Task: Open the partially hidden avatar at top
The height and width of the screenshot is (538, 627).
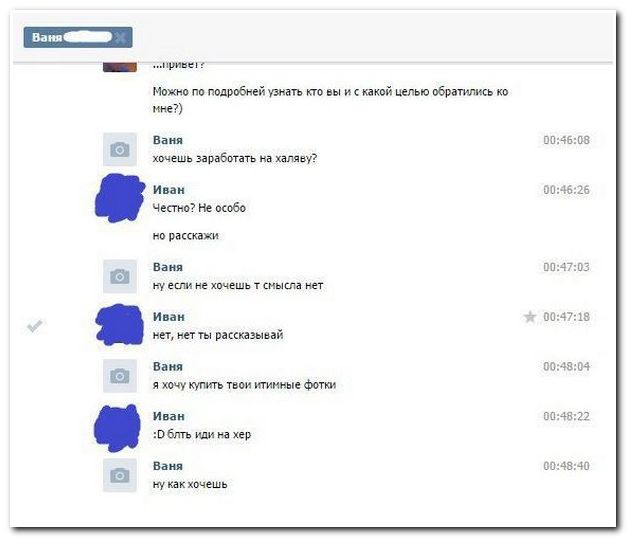Action: click(x=120, y=67)
